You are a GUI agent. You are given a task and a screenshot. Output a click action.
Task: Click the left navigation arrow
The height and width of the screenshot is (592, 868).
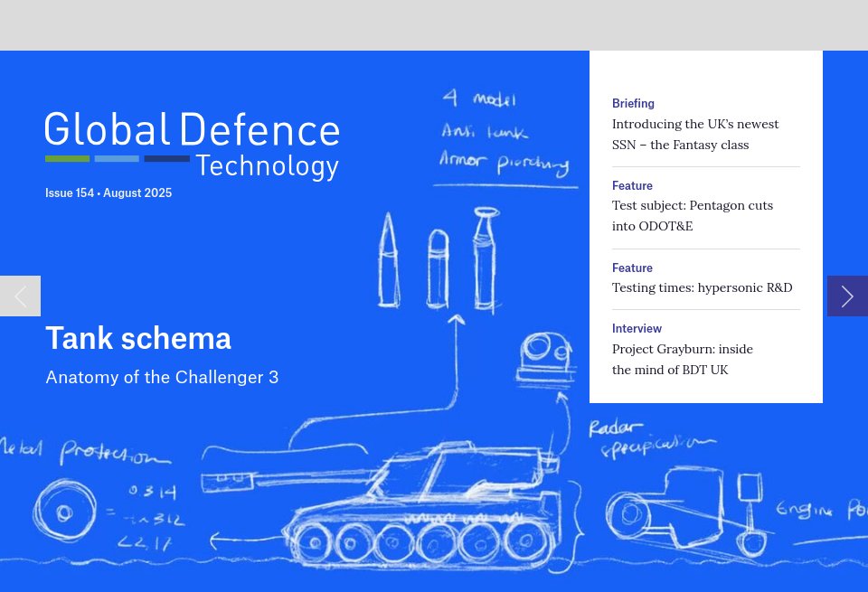[x=20, y=296]
